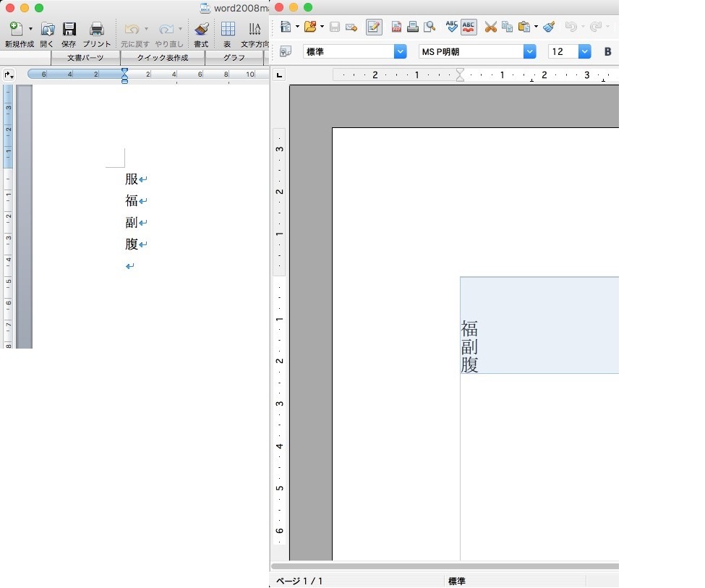The width and height of the screenshot is (705, 588).
Task: Open print preview magnifier icon
Action: 430,27
